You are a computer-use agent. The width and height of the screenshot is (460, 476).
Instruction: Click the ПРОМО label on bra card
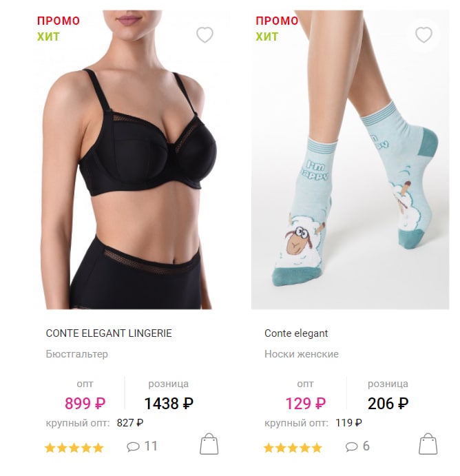[59, 21]
